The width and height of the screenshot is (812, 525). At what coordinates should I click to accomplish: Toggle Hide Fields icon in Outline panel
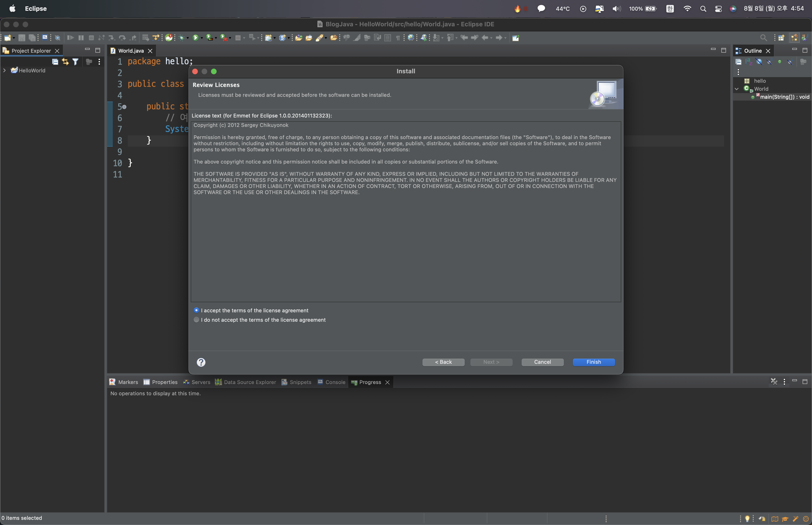coord(759,62)
